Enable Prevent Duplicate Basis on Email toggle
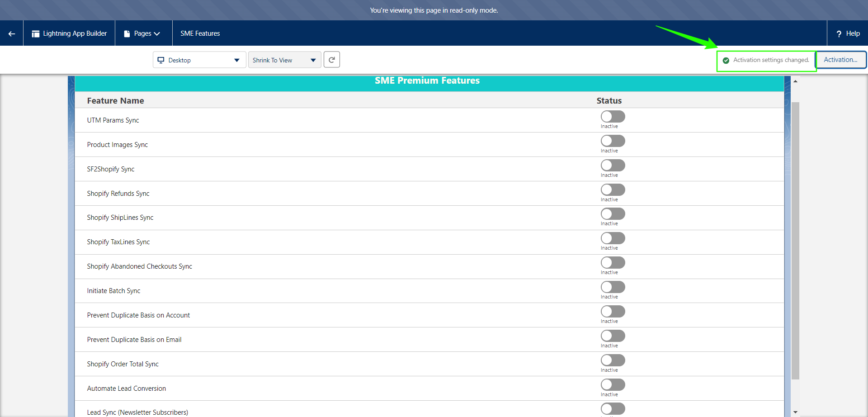This screenshot has width=868, height=417. point(613,336)
